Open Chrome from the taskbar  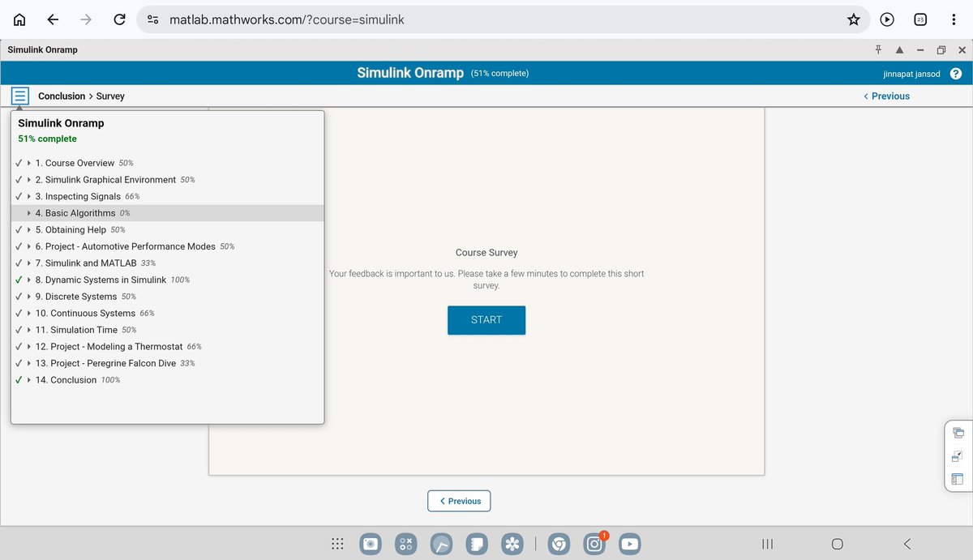[x=559, y=544]
